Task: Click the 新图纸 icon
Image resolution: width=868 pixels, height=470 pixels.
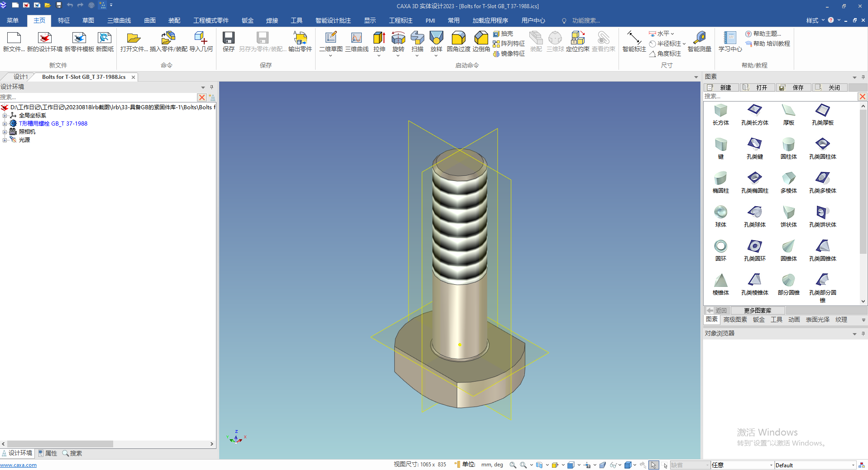Action: (105, 42)
